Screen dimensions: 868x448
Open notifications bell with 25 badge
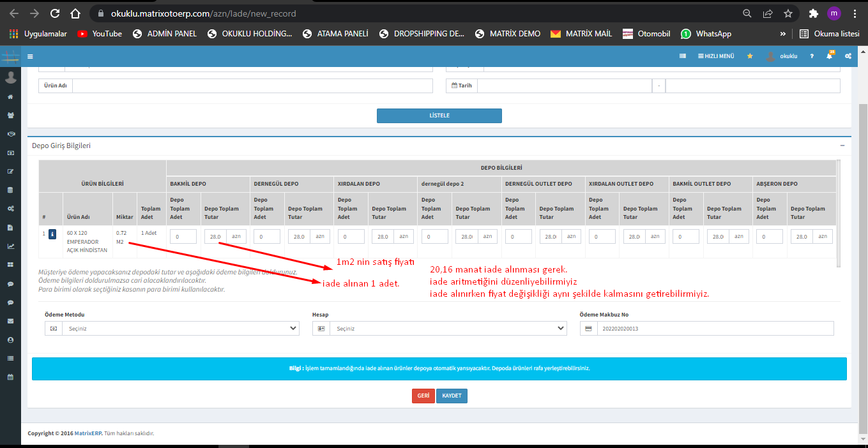pos(829,56)
